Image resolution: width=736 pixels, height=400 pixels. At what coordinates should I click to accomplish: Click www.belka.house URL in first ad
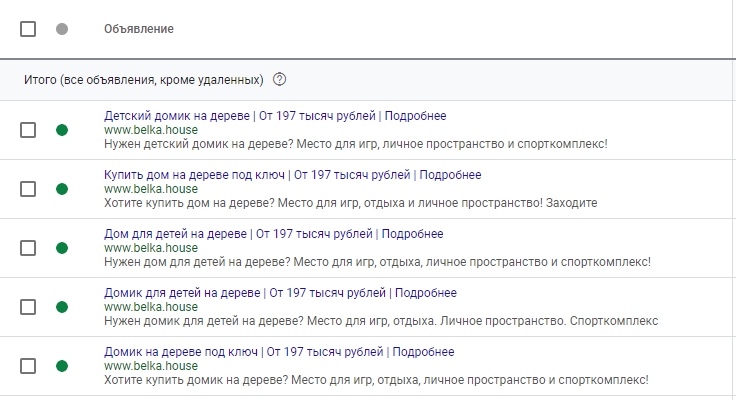click(151, 130)
